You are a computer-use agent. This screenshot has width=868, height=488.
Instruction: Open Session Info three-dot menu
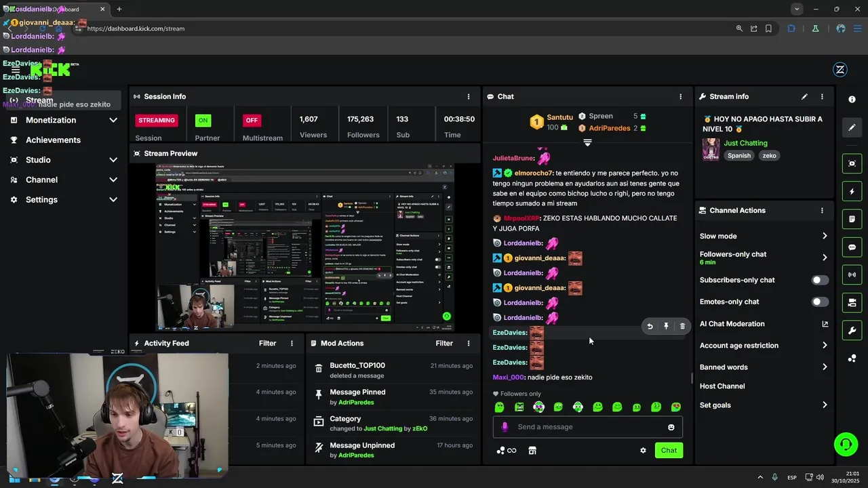[468, 97]
